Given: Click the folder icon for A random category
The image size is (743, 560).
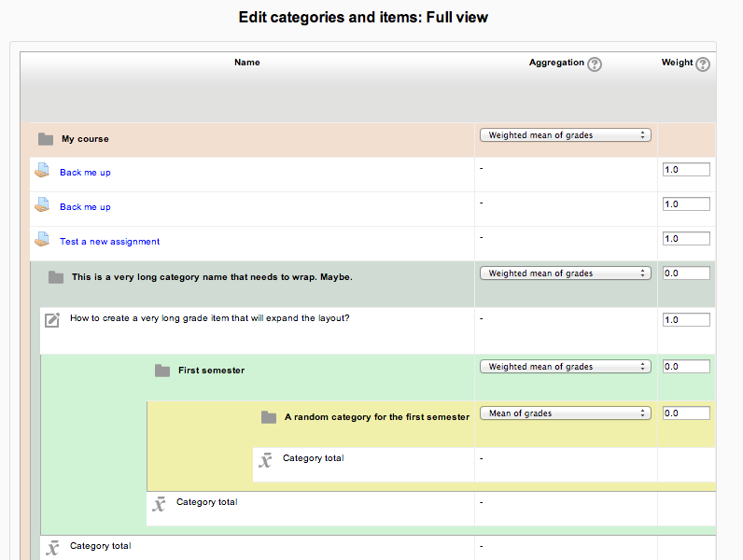Looking at the screenshot, I should (x=269, y=417).
